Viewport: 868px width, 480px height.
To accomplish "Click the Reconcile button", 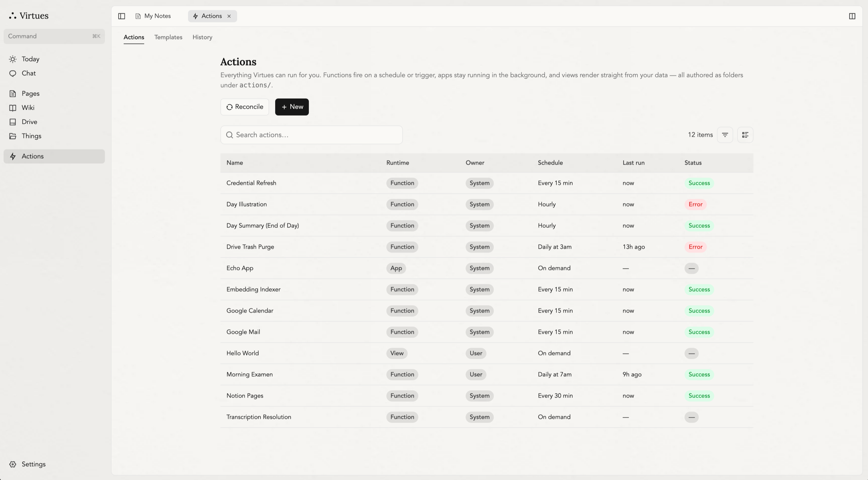I will coord(245,107).
